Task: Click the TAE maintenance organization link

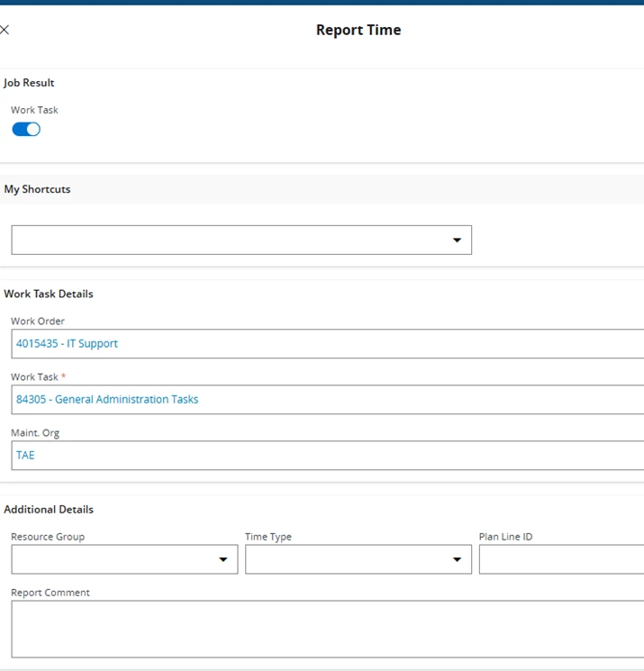Action: [25, 455]
